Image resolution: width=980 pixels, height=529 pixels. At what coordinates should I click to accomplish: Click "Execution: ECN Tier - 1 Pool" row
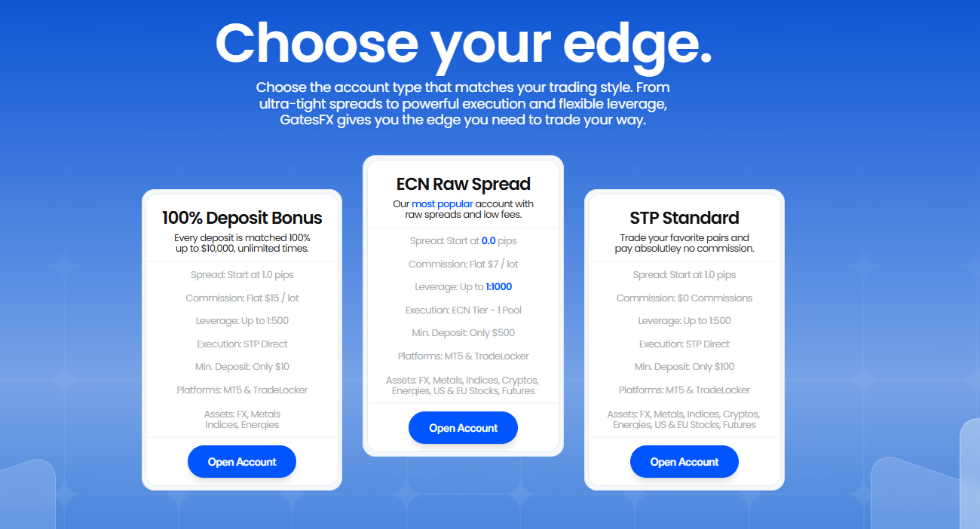tap(463, 310)
